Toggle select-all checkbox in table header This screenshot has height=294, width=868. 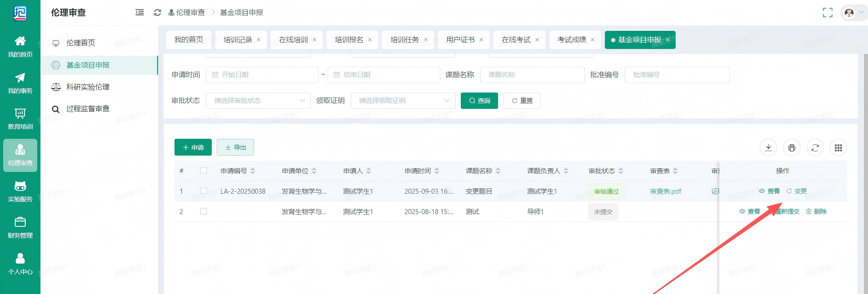pyautogui.click(x=204, y=171)
